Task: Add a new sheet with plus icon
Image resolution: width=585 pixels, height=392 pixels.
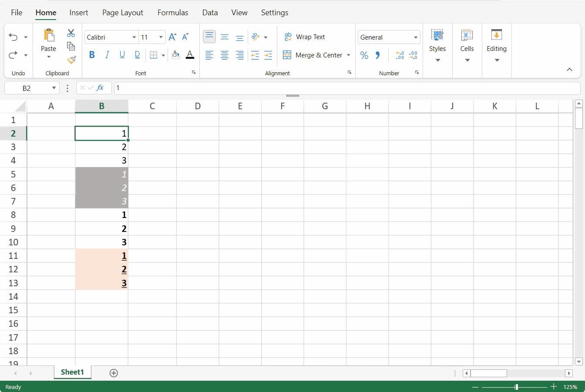Action: click(x=114, y=373)
